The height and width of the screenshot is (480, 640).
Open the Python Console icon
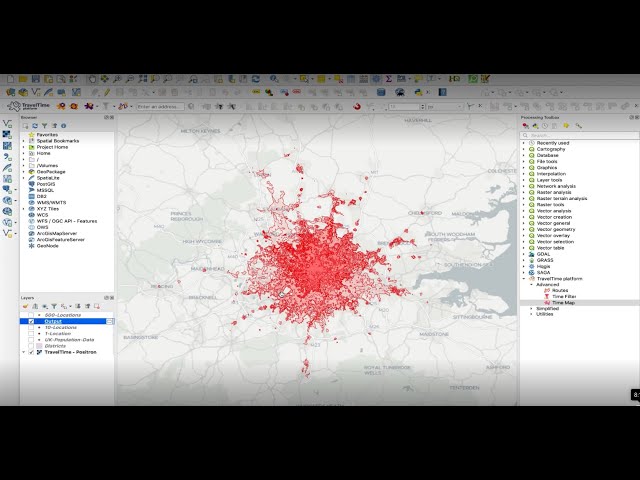(418, 92)
